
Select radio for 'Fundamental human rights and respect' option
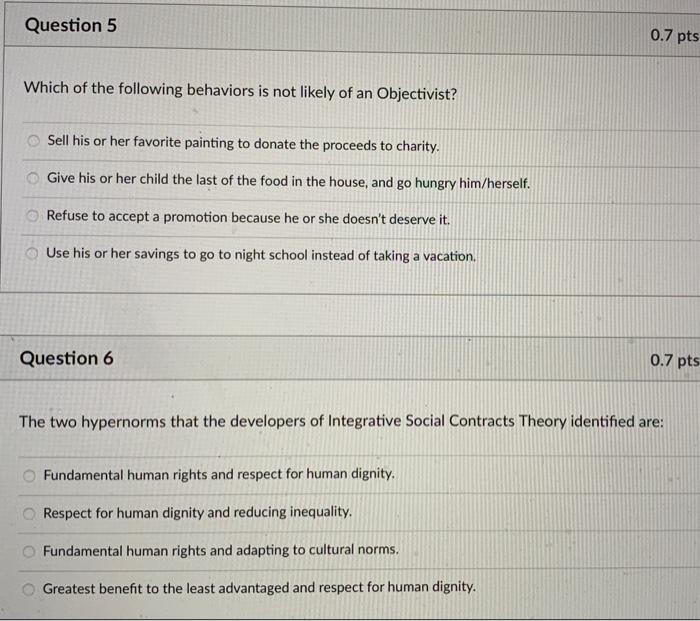(30, 474)
